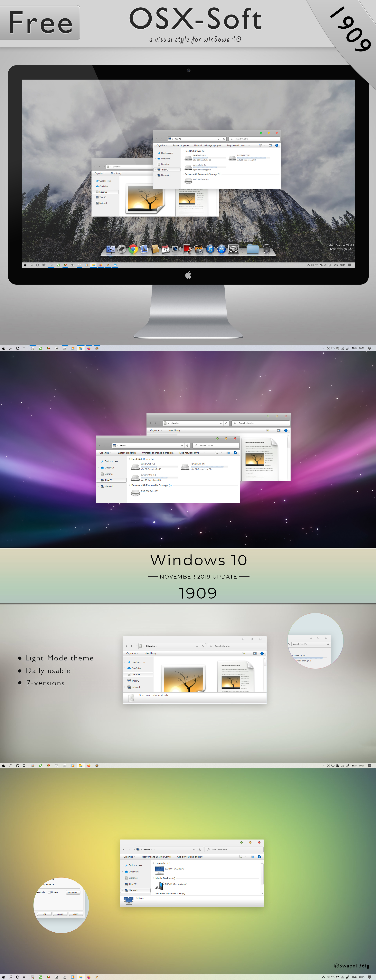Image resolution: width=376 pixels, height=980 pixels.
Task: Select OneDrive in the monitor's This PC sidebar
Action: [165, 159]
